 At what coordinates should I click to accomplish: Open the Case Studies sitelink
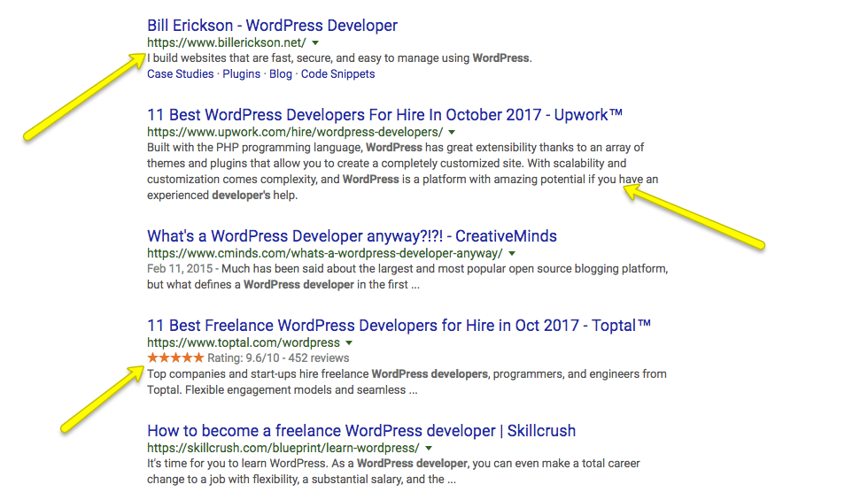[x=181, y=73]
